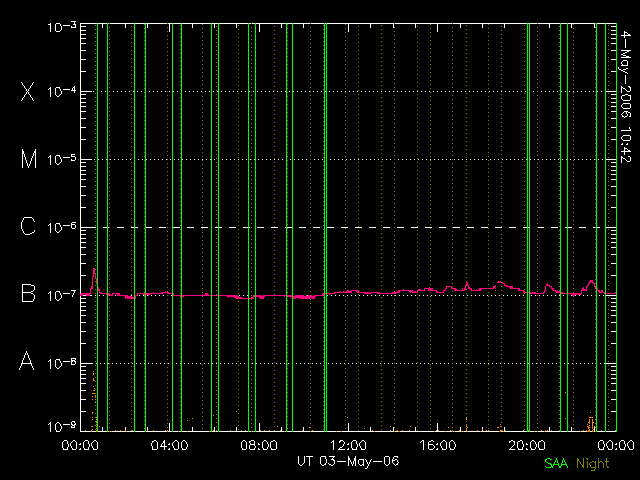Image resolution: width=640 pixels, height=480 pixels.
Task: Click the M flare class label
Action: click(29, 159)
